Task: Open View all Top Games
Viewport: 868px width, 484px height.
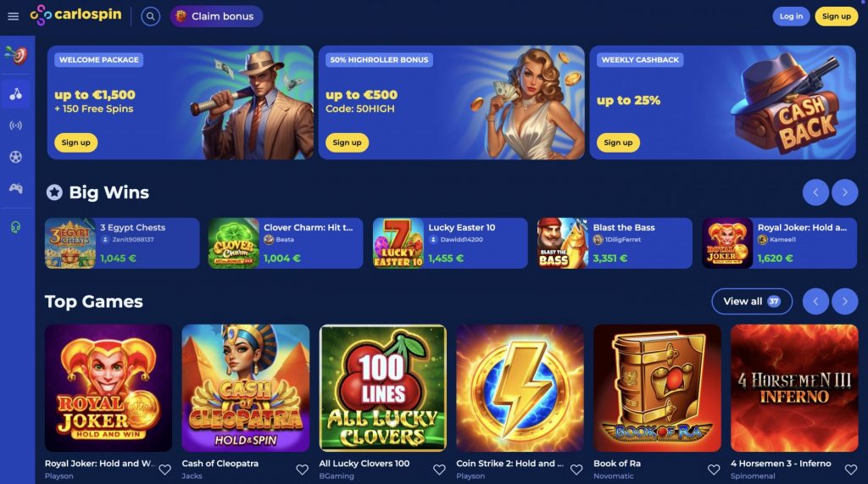Action: pos(752,302)
